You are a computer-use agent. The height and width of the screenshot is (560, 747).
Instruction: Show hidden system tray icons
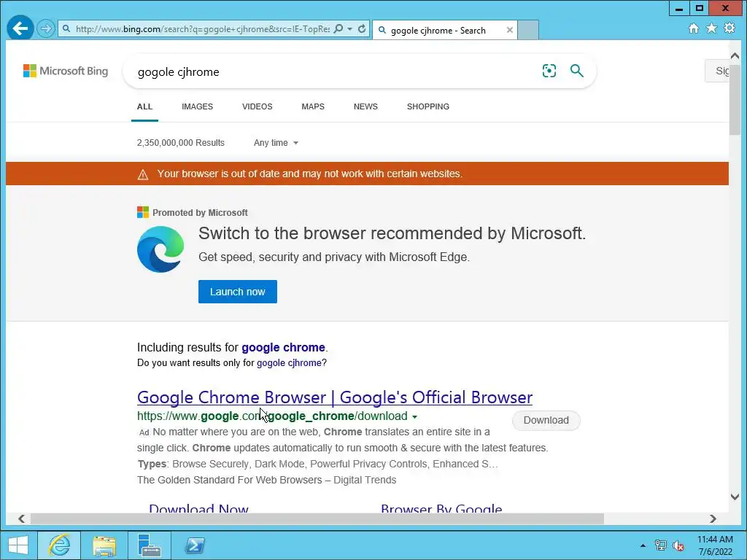pyautogui.click(x=643, y=545)
